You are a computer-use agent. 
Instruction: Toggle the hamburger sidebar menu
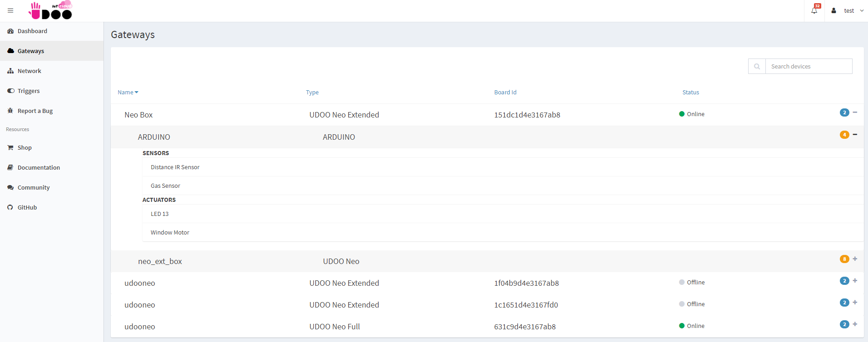10,10
